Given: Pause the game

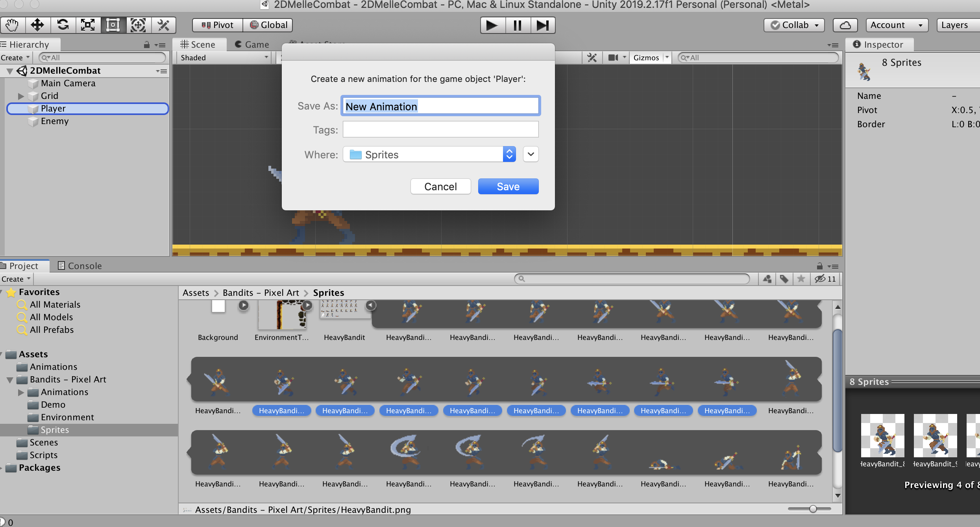Looking at the screenshot, I should click(x=518, y=25).
